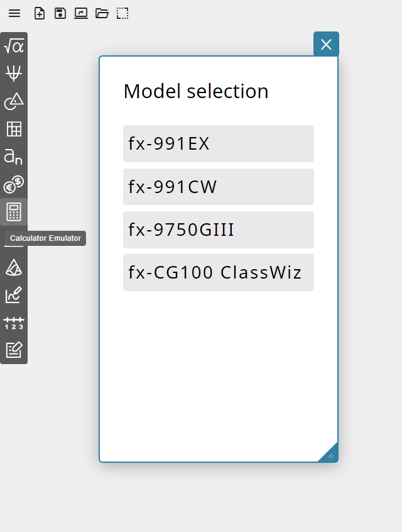Open the sequence a-n tool
The image size is (402, 532).
point(13,157)
